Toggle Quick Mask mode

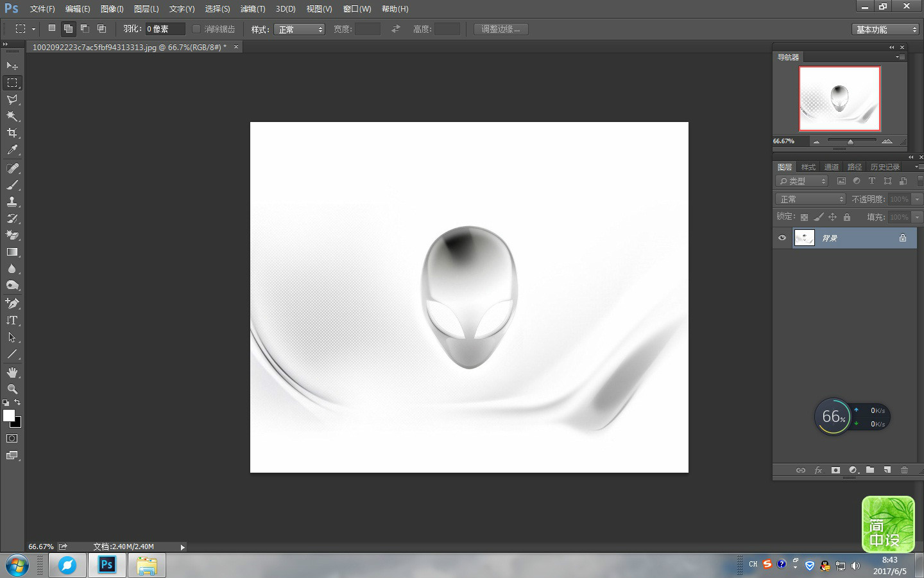pyautogui.click(x=12, y=439)
